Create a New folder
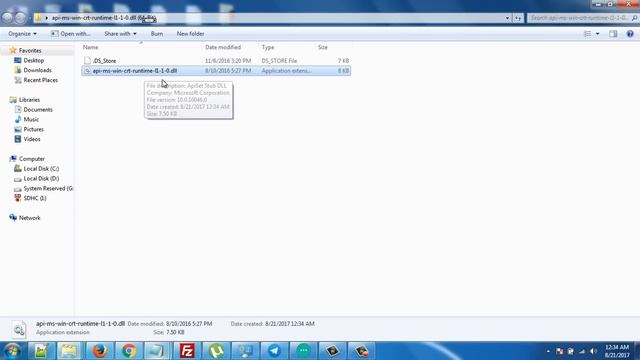The image size is (640, 360). 190,34
